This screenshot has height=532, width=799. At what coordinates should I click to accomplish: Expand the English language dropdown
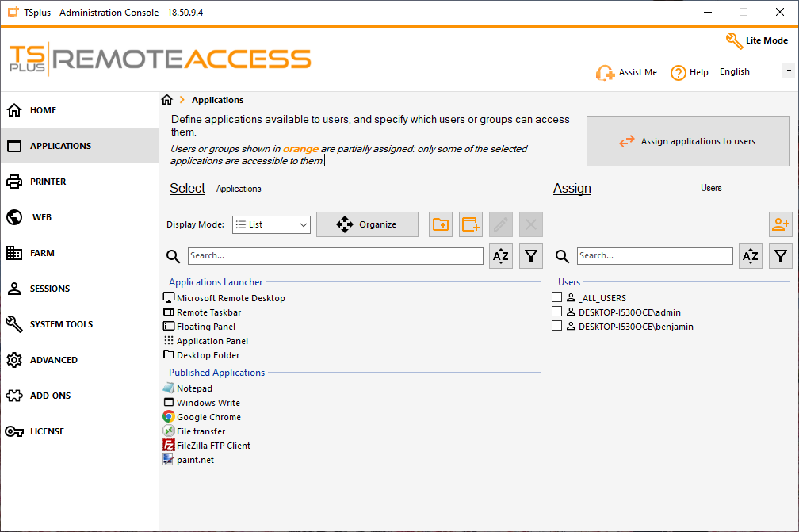pos(787,71)
